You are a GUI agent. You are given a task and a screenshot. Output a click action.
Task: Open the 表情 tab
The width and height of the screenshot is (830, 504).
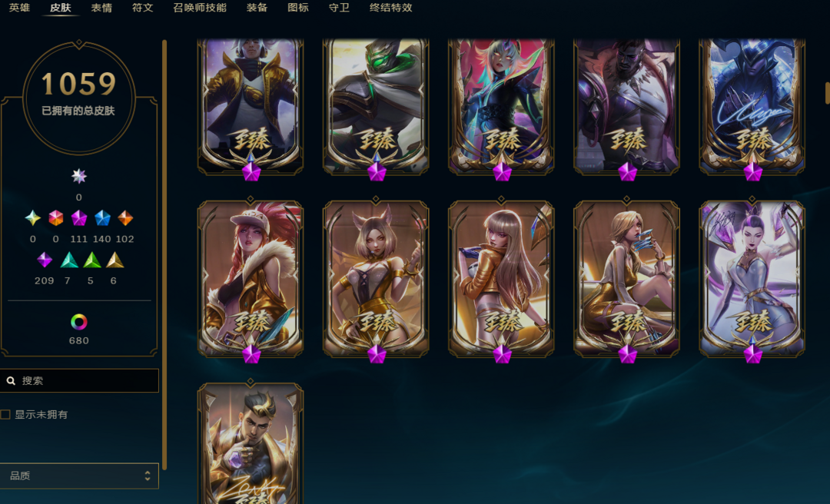point(101,8)
